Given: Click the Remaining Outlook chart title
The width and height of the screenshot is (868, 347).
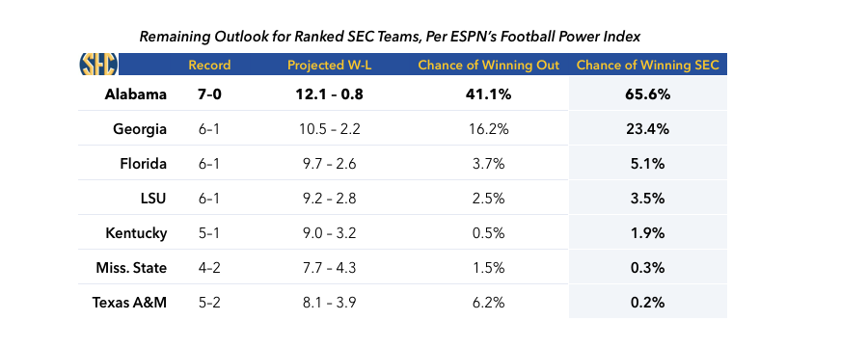Looking at the screenshot, I should point(390,37).
